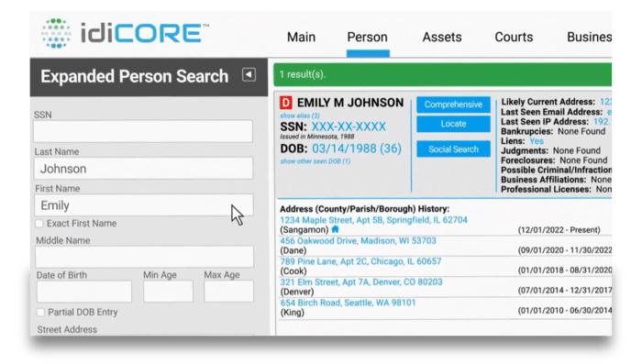The image size is (642, 364).
Task: Expand show other seen DOB (1)
Action: click(x=315, y=161)
